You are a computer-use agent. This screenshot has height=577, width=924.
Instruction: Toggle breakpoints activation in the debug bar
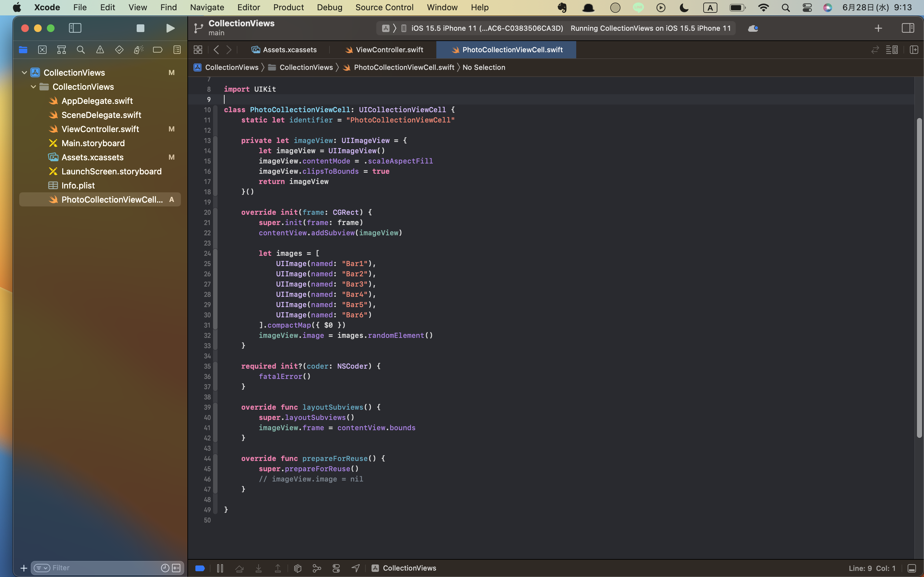[200, 568]
